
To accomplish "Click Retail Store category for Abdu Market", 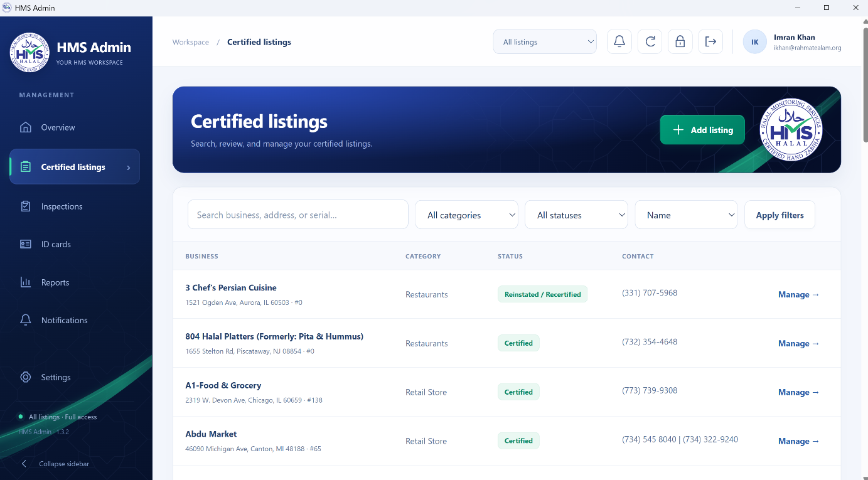I will [426, 441].
